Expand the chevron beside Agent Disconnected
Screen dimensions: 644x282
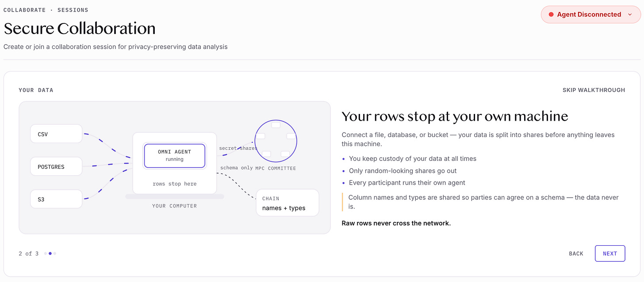(630, 15)
